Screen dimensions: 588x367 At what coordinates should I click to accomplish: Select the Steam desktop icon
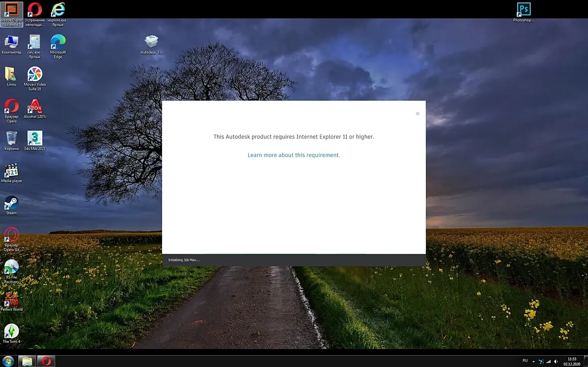pyautogui.click(x=11, y=205)
